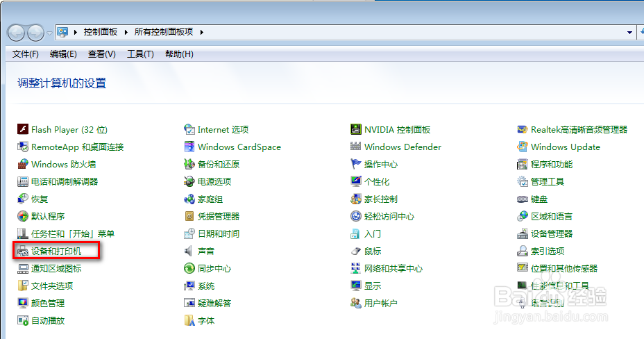Open the 默认程序 icon
Screen dimensions: 644x339
point(23,216)
